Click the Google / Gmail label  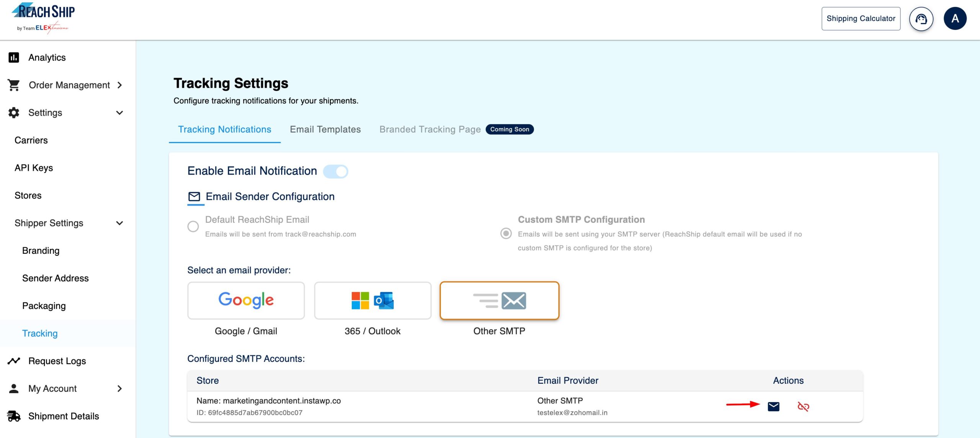pyautogui.click(x=246, y=331)
